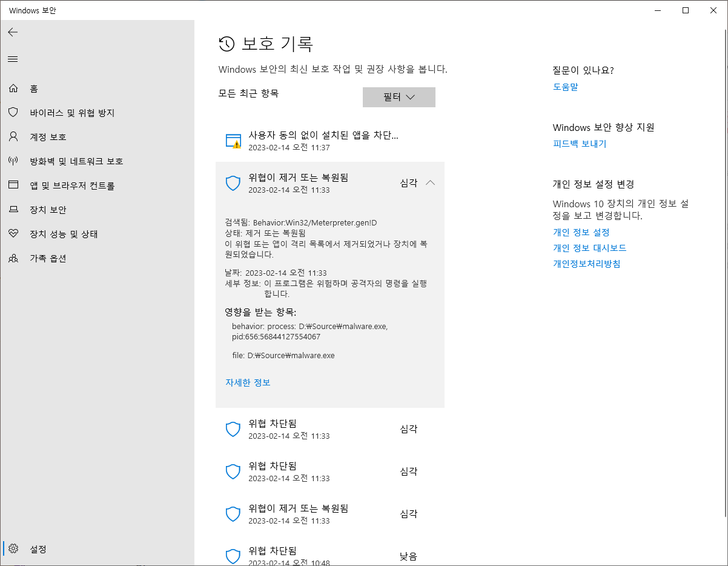Image resolution: width=728 pixels, height=566 pixels.
Task: Click the device security laptop icon
Action: pyautogui.click(x=13, y=210)
